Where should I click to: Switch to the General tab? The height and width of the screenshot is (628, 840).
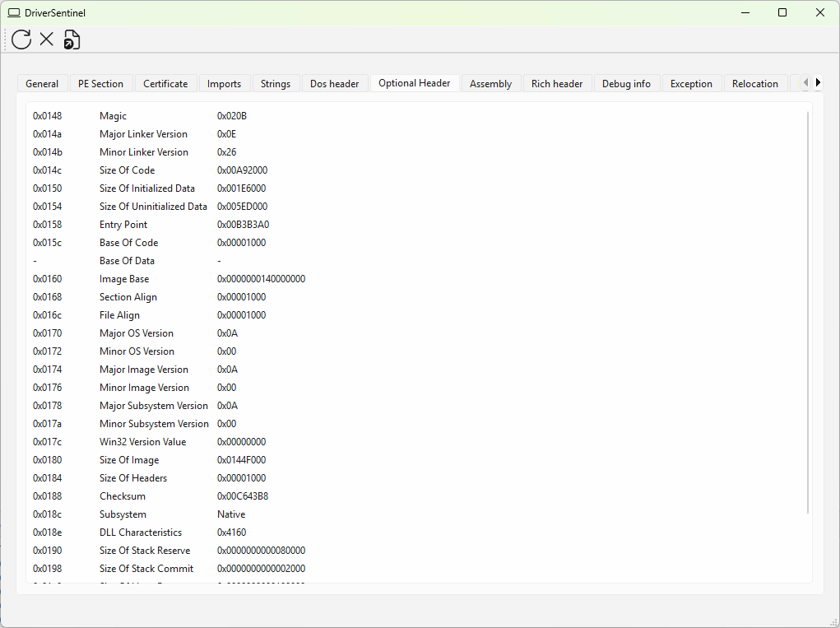(42, 84)
